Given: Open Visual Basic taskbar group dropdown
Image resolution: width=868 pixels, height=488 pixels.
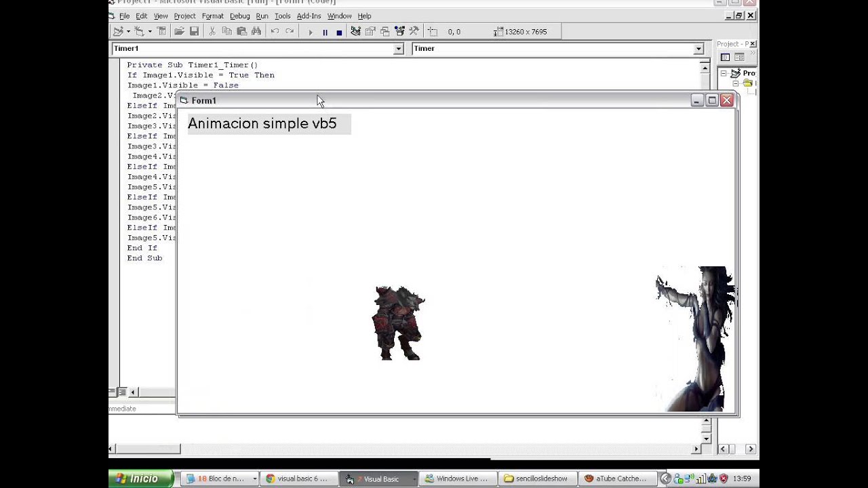Looking at the screenshot, I should (414, 479).
